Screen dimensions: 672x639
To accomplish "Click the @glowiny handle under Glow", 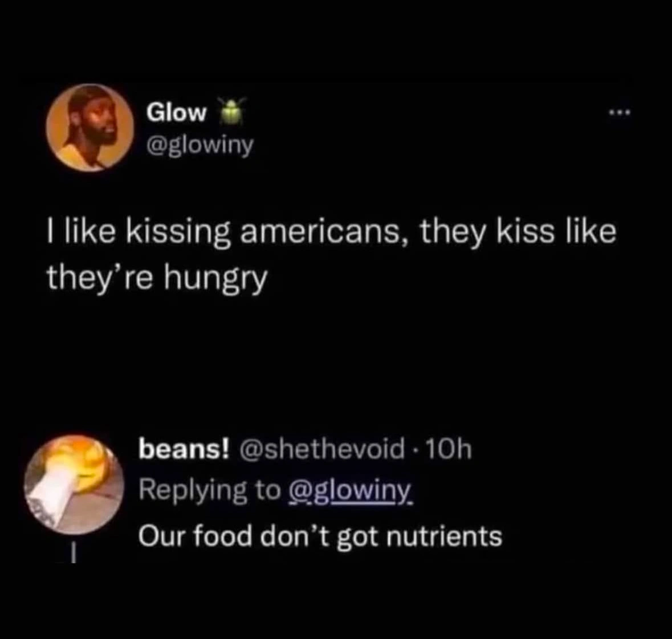I will (199, 146).
